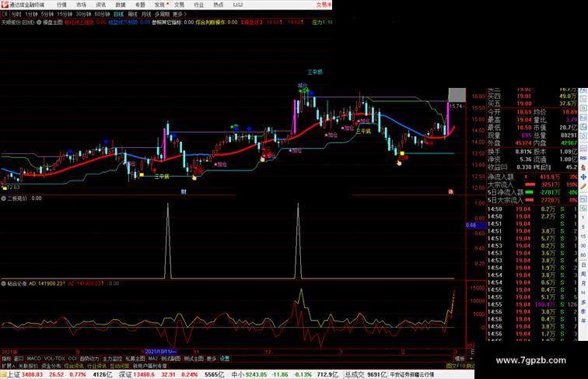
Task: Open the 关联报价 tab
Action: [x=28, y=366]
